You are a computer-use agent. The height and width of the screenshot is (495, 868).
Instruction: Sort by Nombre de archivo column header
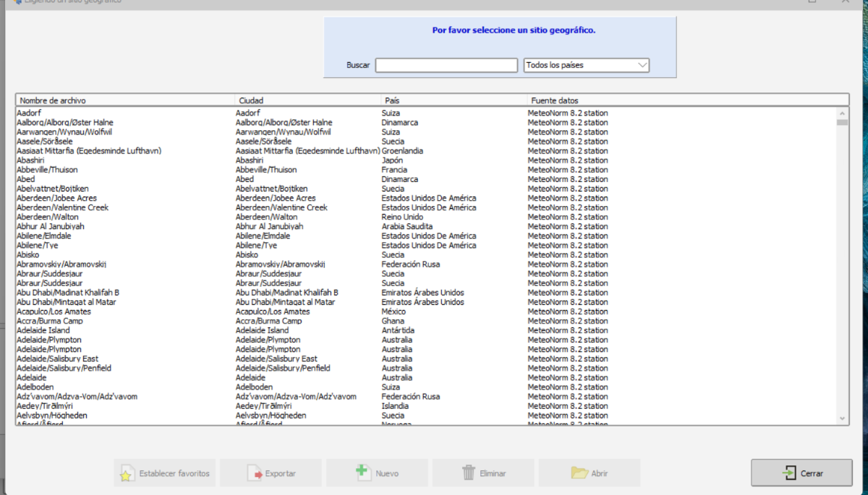tap(124, 100)
